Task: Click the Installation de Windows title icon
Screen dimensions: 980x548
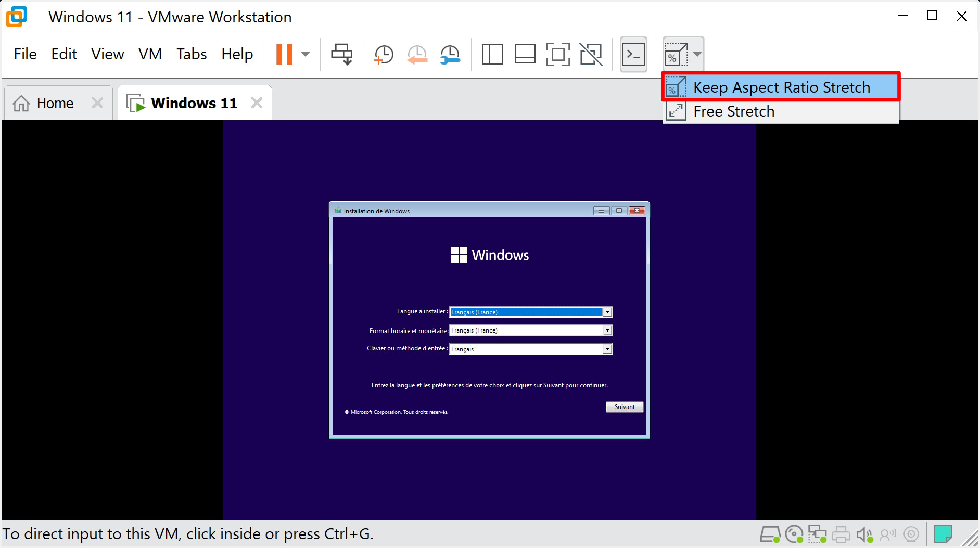Action: tap(338, 211)
